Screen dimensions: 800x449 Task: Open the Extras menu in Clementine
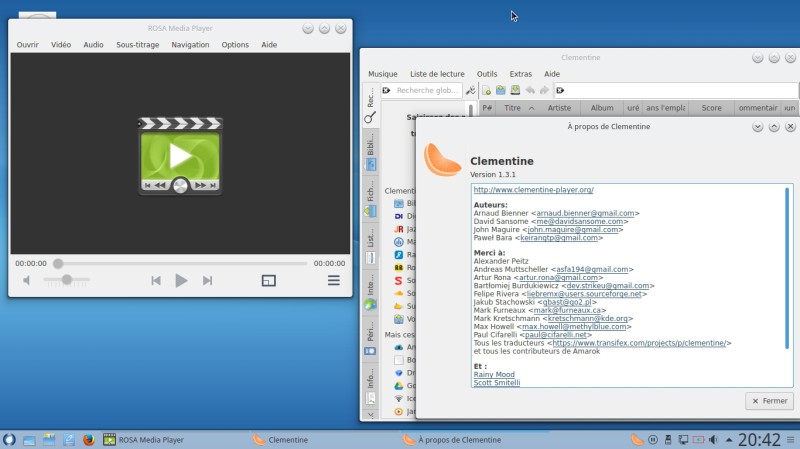pyautogui.click(x=520, y=74)
